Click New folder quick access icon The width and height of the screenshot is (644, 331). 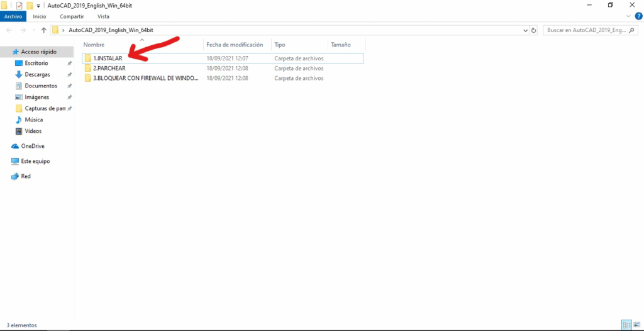click(29, 5)
